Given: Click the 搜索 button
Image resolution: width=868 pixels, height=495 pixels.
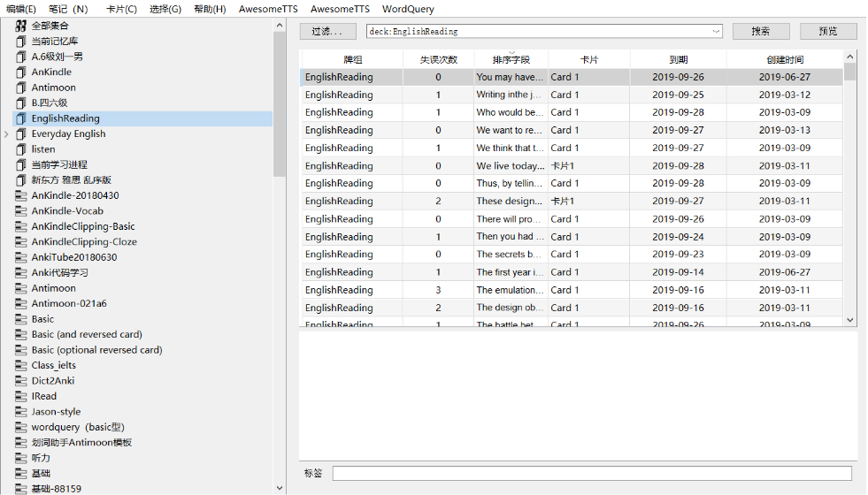Looking at the screenshot, I should click(761, 32).
